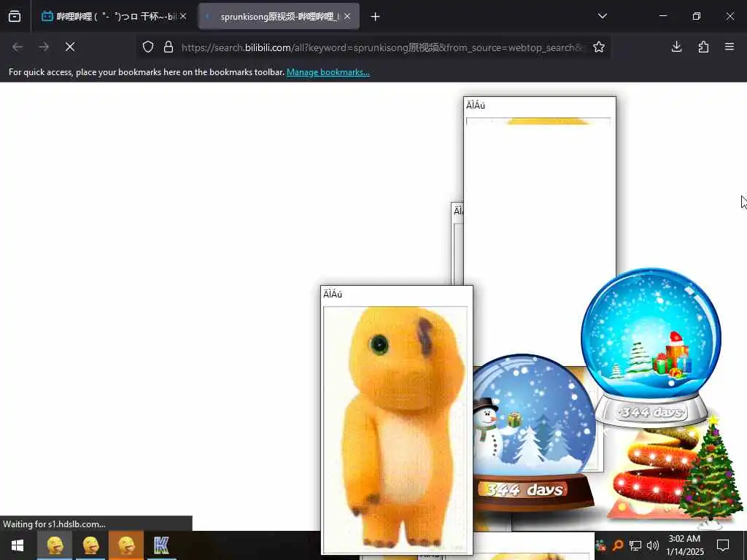The height and width of the screenshot is (560, 747).
Task: Open the notification action center
Action: pyautogui.click(x=723, y=545)
